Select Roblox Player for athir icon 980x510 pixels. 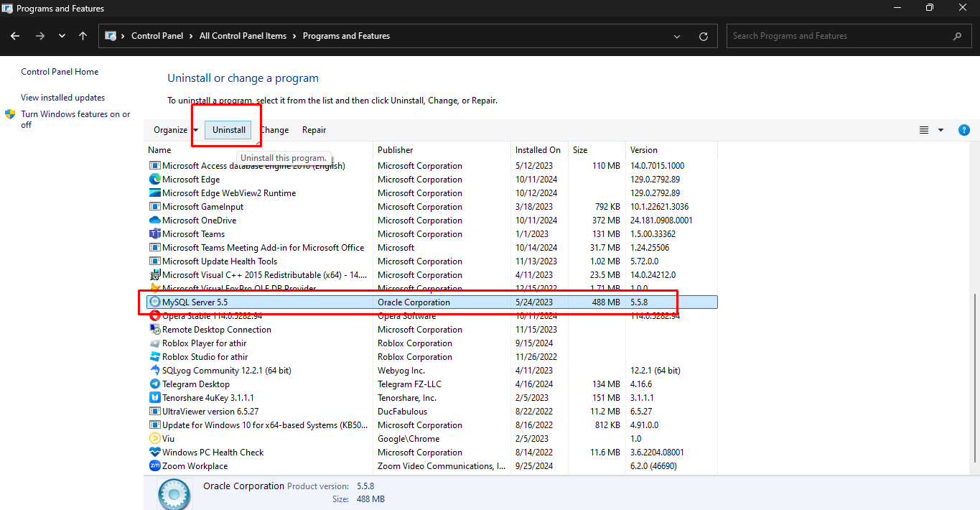coord(154,343)
